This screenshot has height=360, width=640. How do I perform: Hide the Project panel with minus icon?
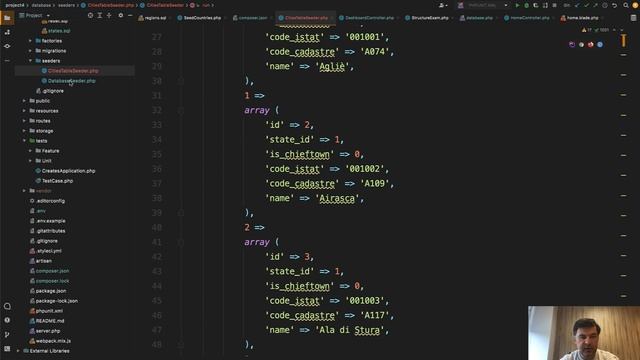pyautogui.click(x=130, y=15)
